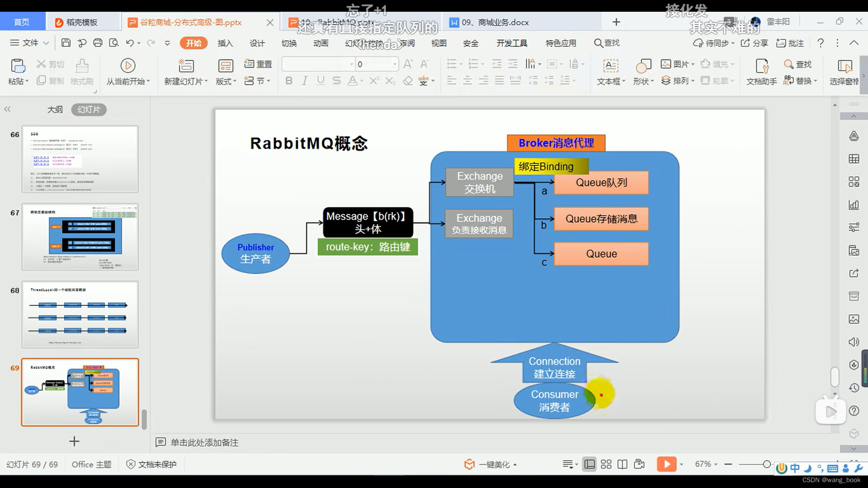The height and width of the screenshot is (488, 868).
Task: Select the Text Box tool icon
Action: [609, 65]
